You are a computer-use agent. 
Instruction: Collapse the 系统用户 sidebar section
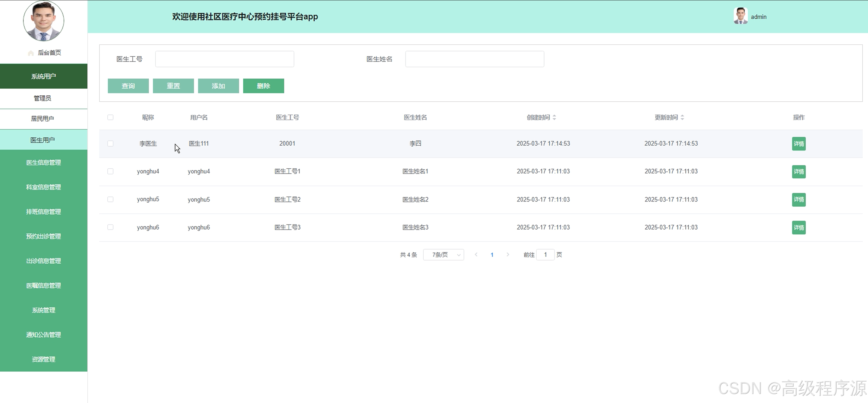[43, 76]
